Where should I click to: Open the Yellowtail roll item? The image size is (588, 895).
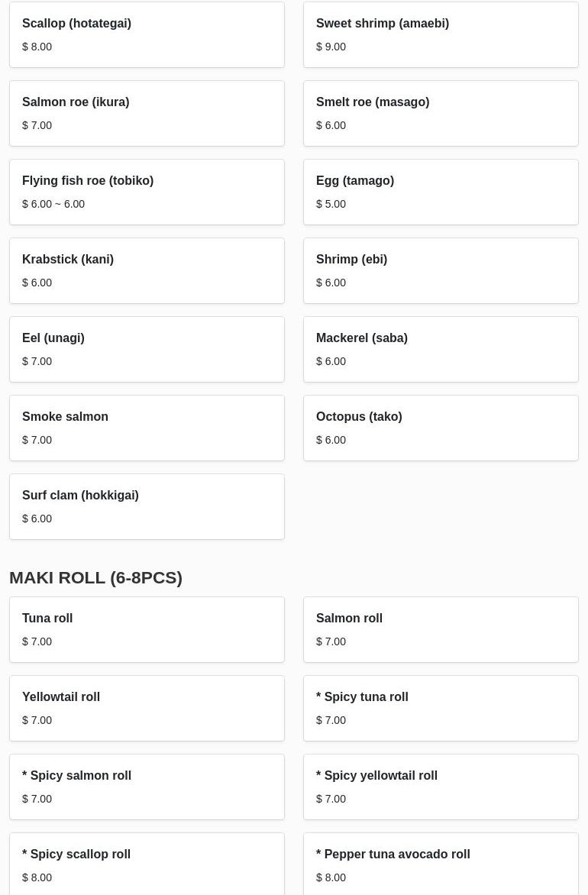coord(147,708)
